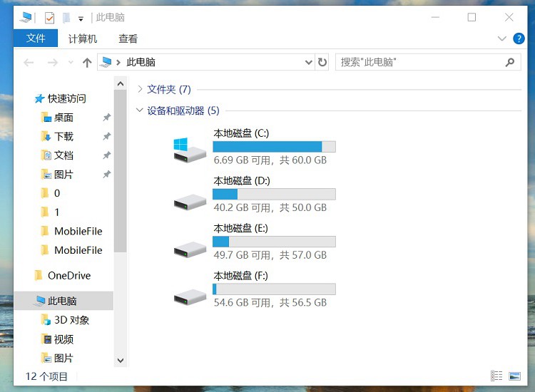
Task: Go back with the left arrow
Action: click(29, 63)
